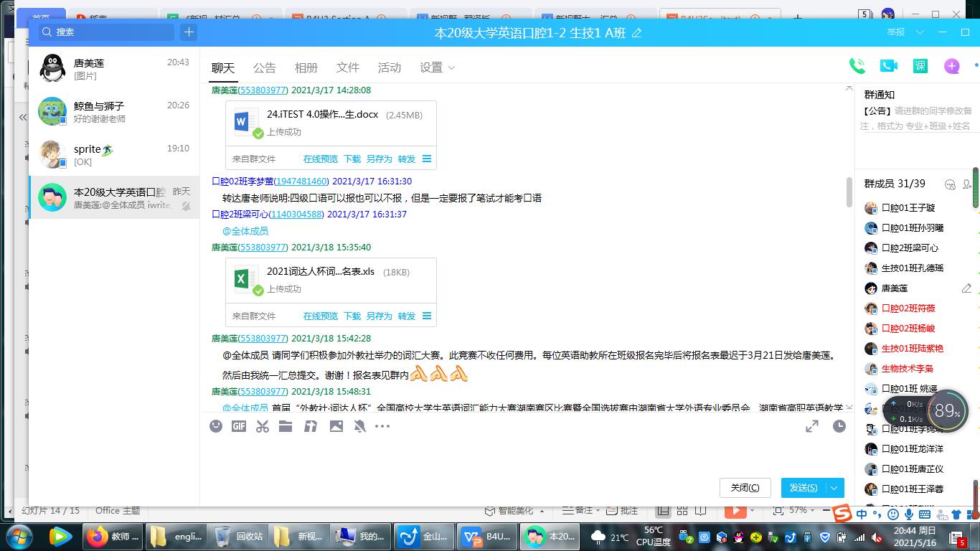Image resolution: width=980 pixels, height=551 pixels.
Task: Open the 文件 tab
Action: 348,67
